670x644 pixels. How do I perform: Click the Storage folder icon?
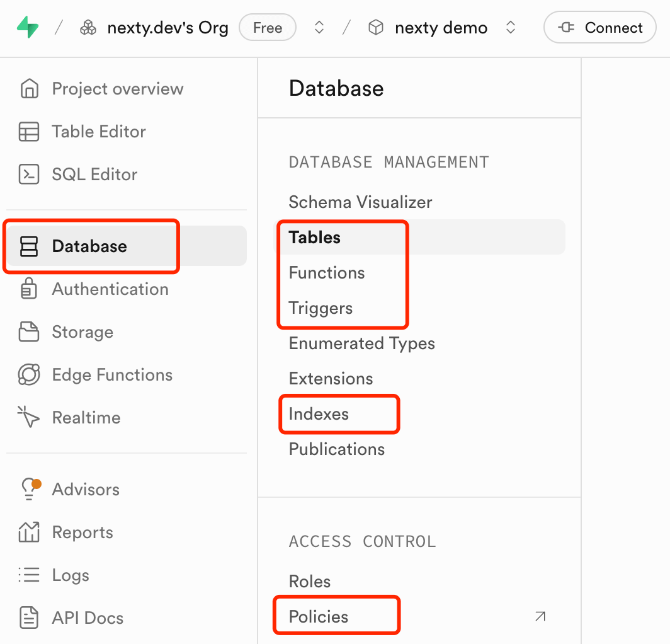point(29,332)
